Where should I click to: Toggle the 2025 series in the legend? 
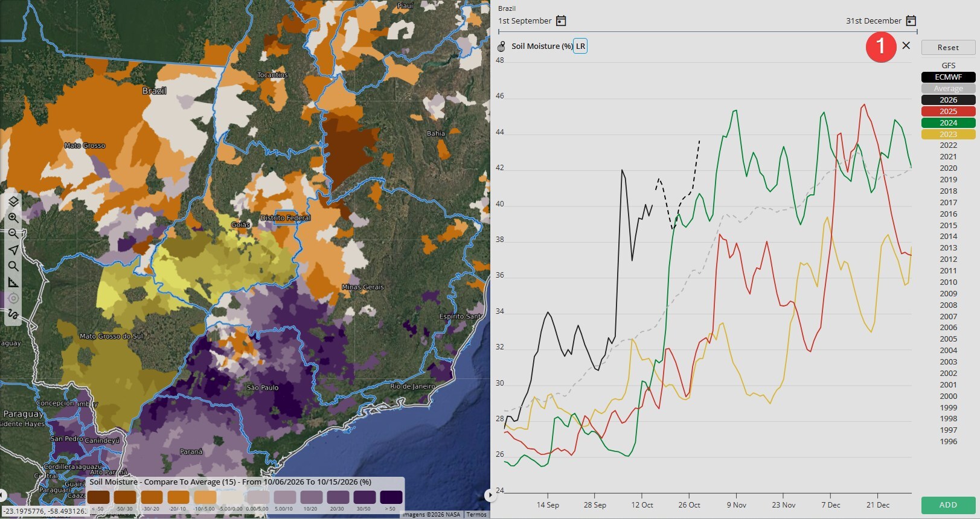point(948,111)
